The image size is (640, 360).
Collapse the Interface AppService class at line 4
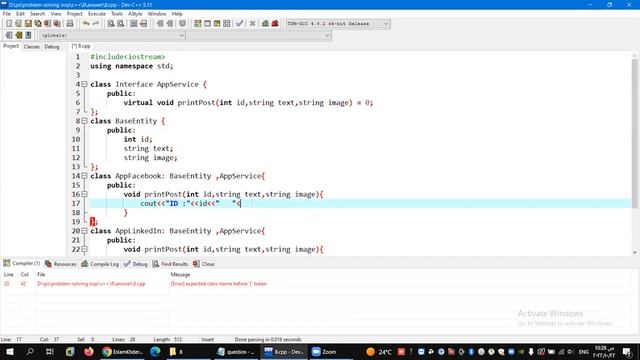pos(84,84)
